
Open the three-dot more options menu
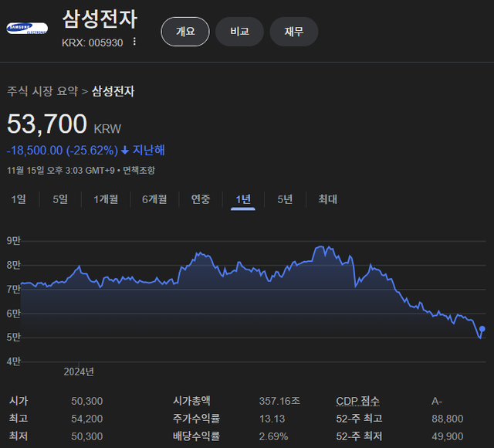[x=134, y=42]
